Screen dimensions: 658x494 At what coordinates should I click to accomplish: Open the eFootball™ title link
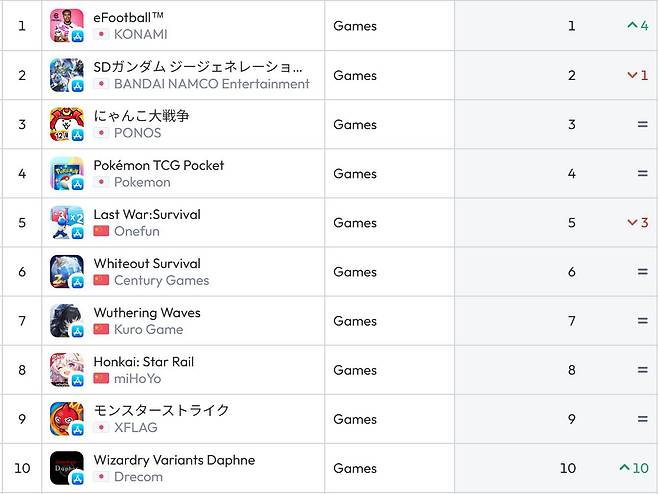point(128,18)
